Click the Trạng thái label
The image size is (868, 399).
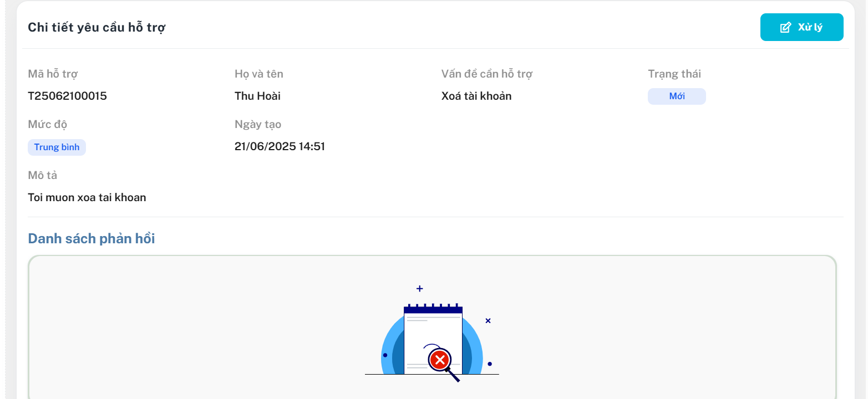click(x=674, y=74)
